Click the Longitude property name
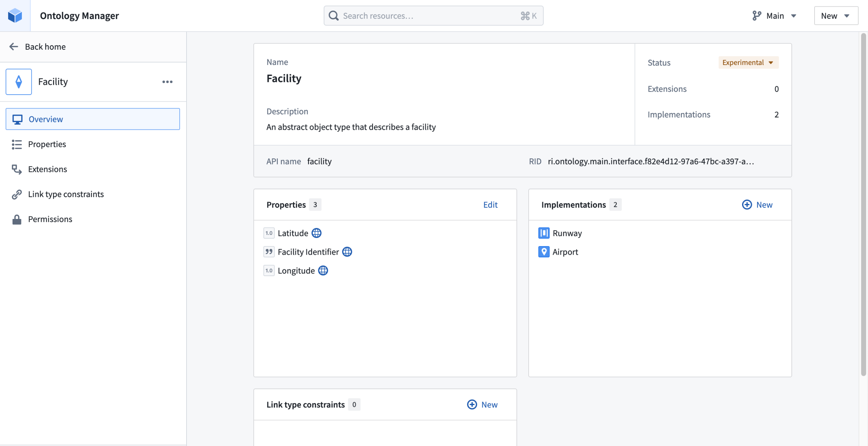This screenshot has height=446, width=868. click(x=296, y=271)
